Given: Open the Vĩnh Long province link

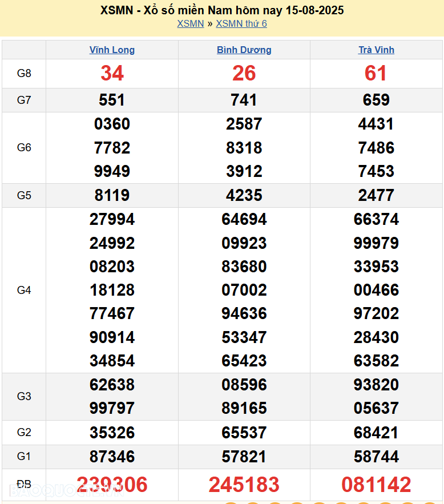Looking at the screenshot, I should 112,50.
